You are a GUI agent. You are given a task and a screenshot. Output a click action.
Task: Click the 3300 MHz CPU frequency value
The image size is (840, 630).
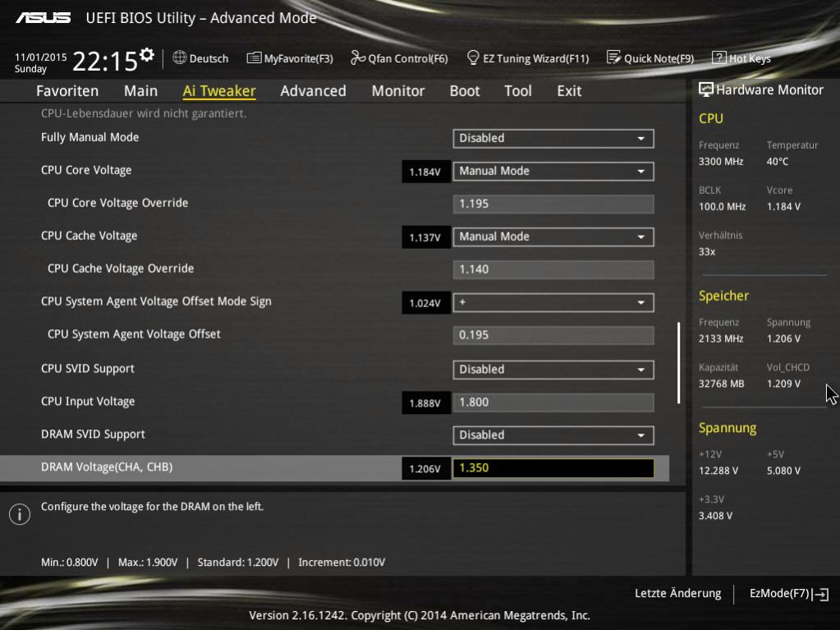(x=721, y=161)
